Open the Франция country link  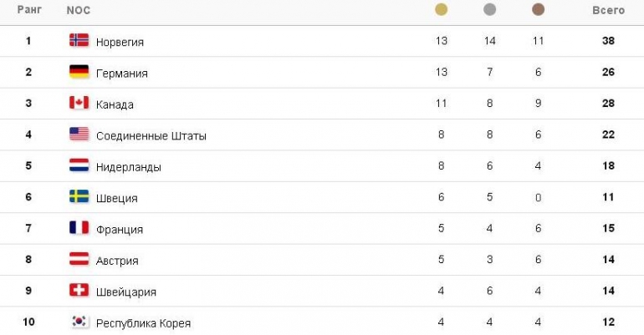[x=120, y=229]
